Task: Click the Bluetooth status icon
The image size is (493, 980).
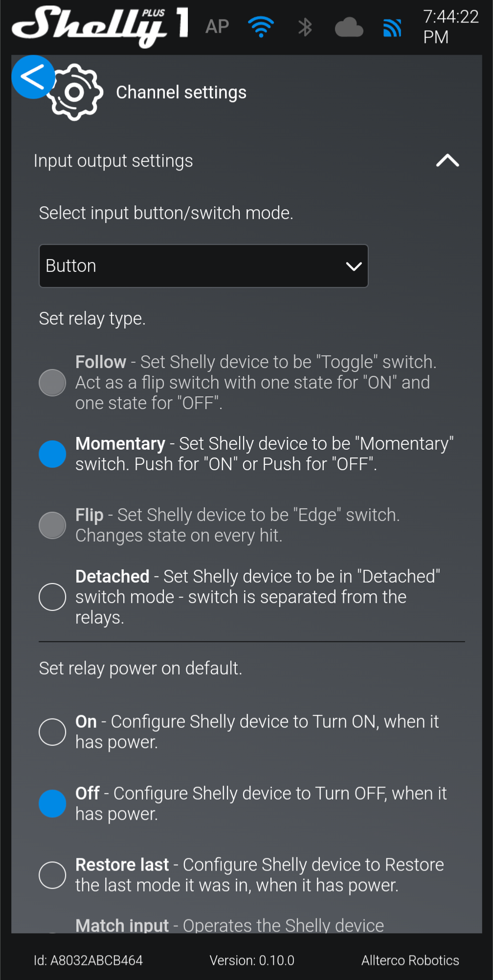Action: pyautogui.click(x=305, y=27)
